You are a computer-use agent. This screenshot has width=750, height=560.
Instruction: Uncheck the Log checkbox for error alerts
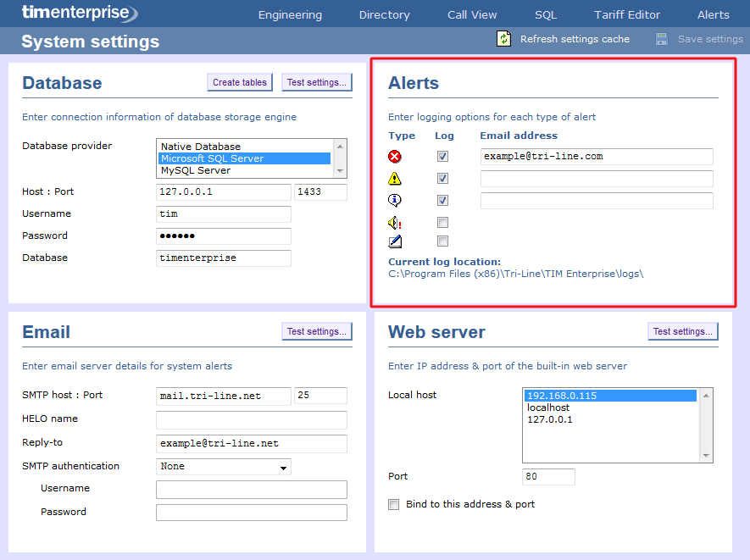pyautogui.click(x=444, y=156)
